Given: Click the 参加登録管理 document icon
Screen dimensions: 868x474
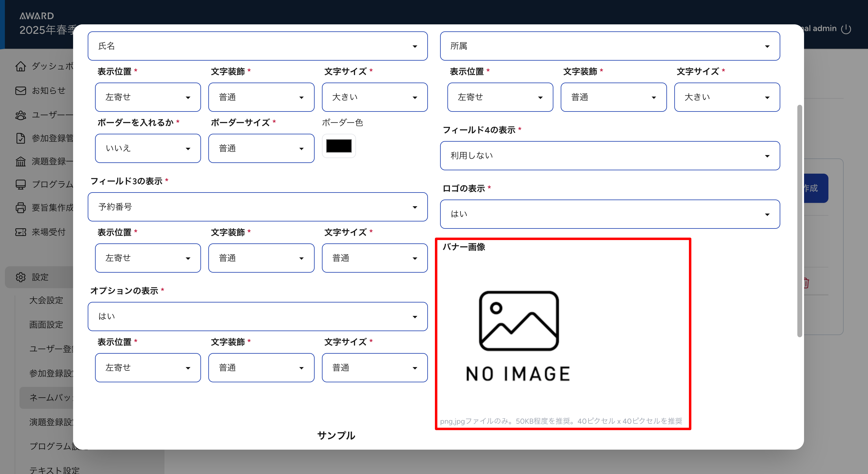Looking at the screenshot, I should (20, 138).
